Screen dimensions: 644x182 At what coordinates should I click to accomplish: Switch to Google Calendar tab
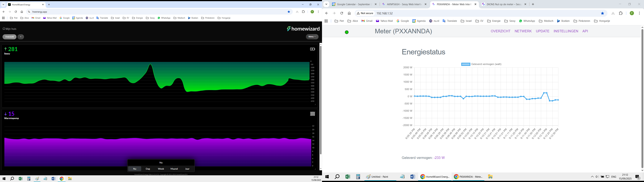pyautogui.click(x=354, y=4)
